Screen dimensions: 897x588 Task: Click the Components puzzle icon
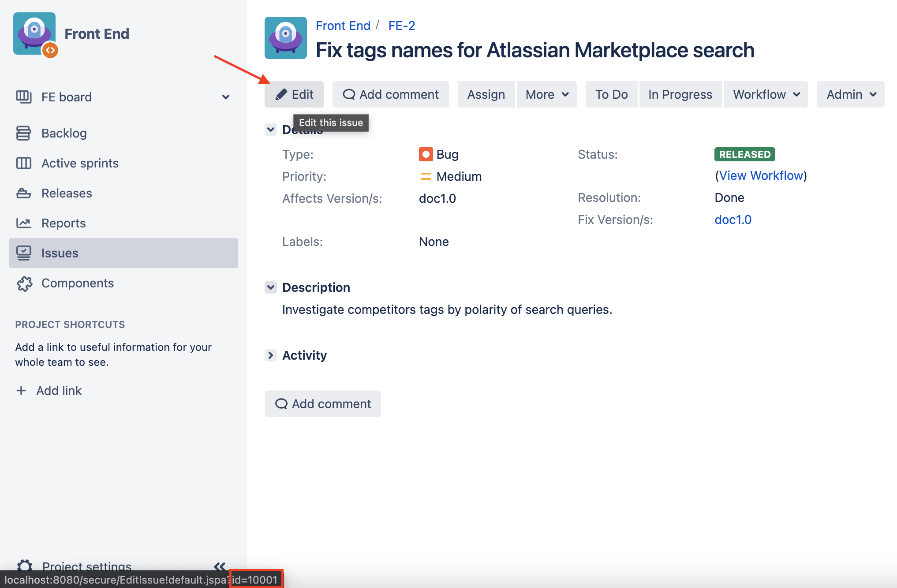point(24,283)
